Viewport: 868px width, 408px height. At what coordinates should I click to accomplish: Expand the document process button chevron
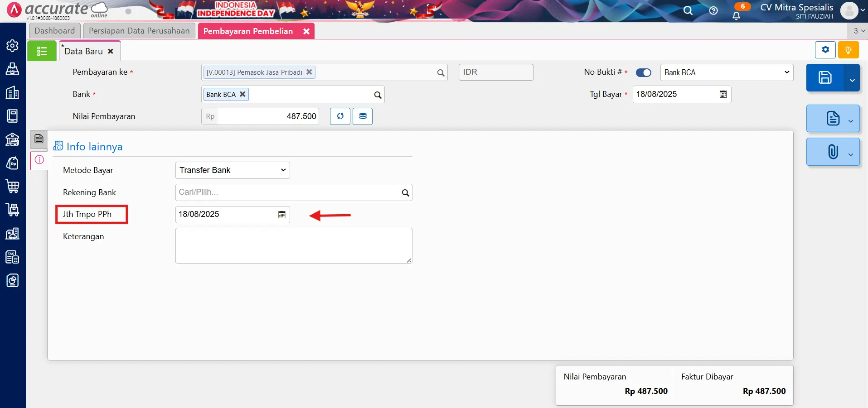point(851,120)
